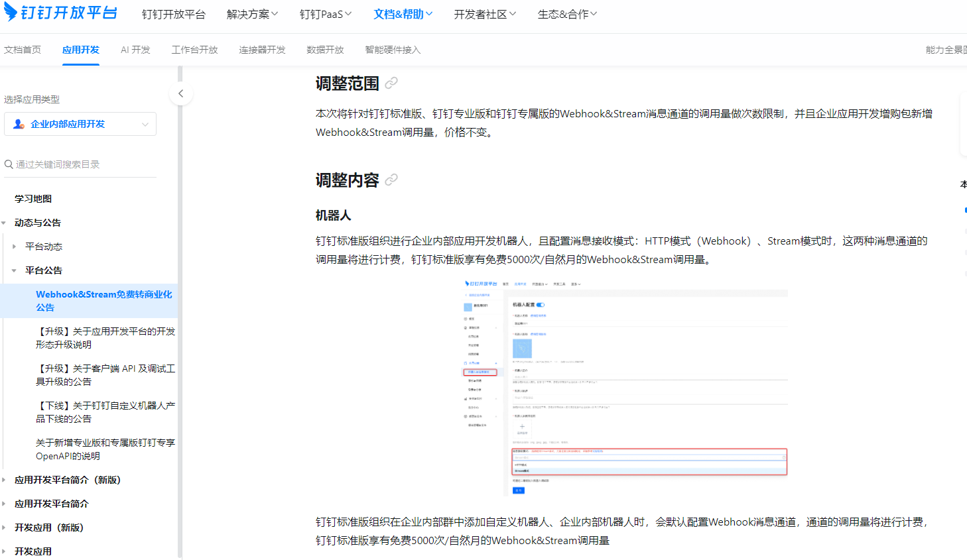Open the 钉钉PaaS dropdown menu
This screenshot has height=560, width=967.
326,14
